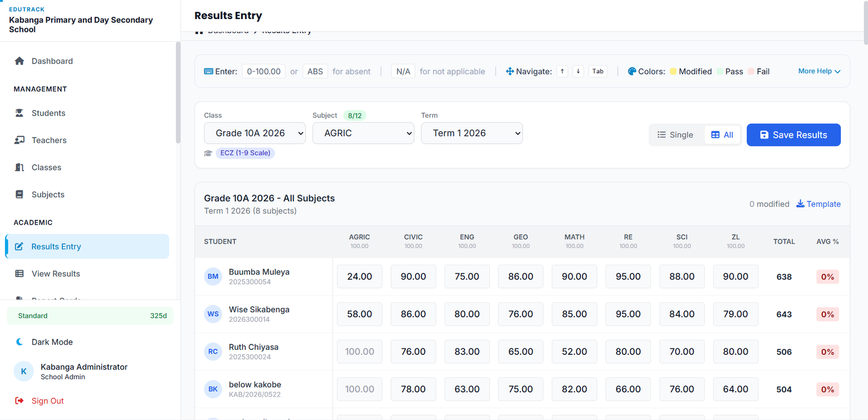Open the Subject dropdown showing AGRIC
This screenshot has width=868, height=420.
(x=363, y=133)
